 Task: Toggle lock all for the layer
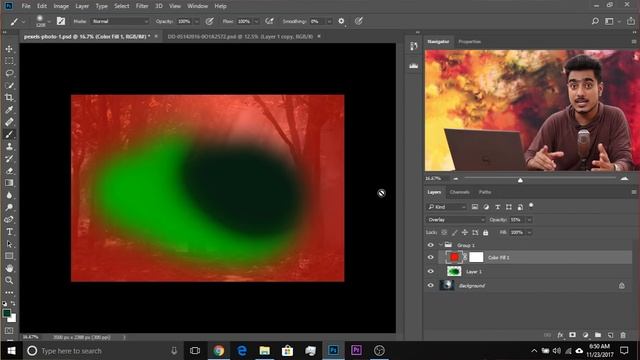486,232
